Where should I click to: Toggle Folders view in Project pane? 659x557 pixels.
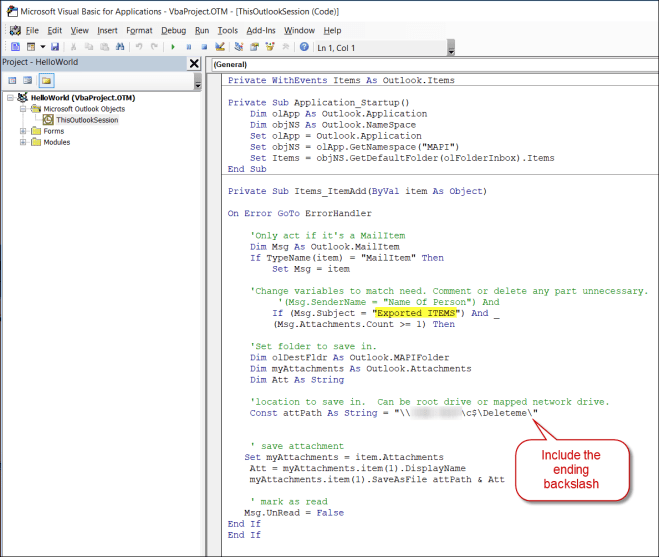46,80
